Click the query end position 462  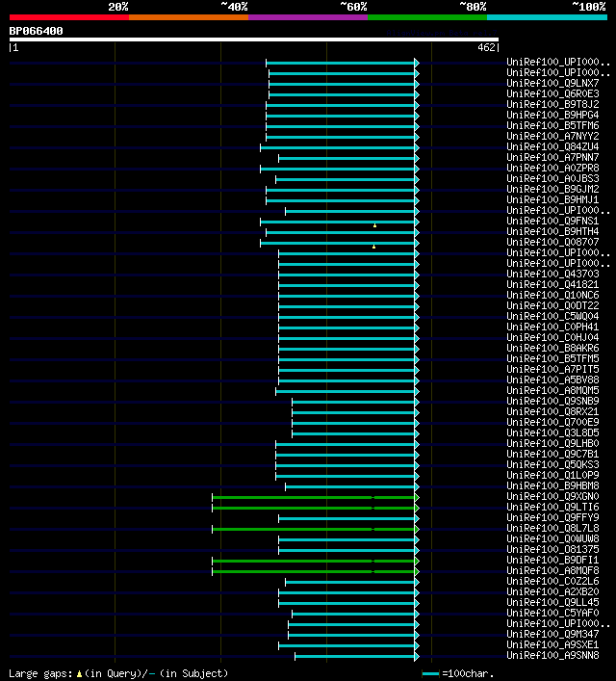point(486,48)
